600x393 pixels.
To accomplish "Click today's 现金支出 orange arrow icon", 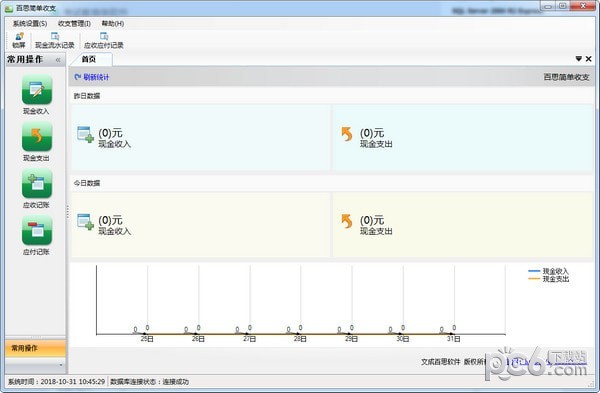I will pos(347,221).
